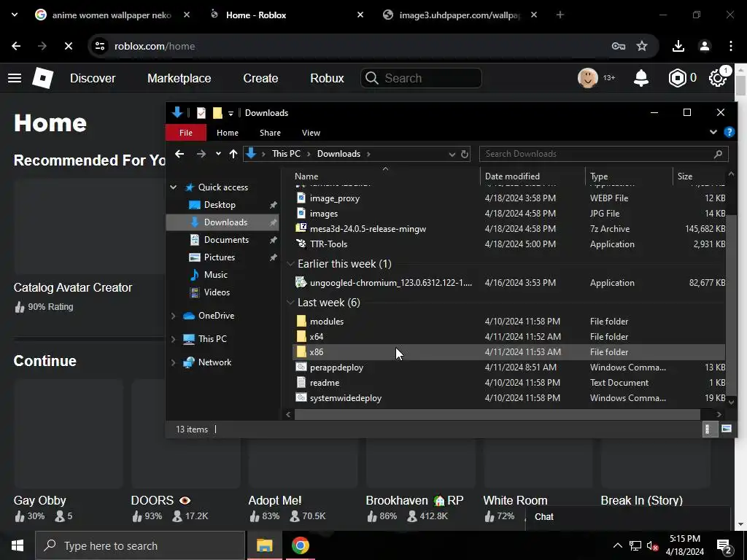The height and width of the screenshot is (560, 747).
Task: Click the Roblox Search field
Action: click(421, 78)
